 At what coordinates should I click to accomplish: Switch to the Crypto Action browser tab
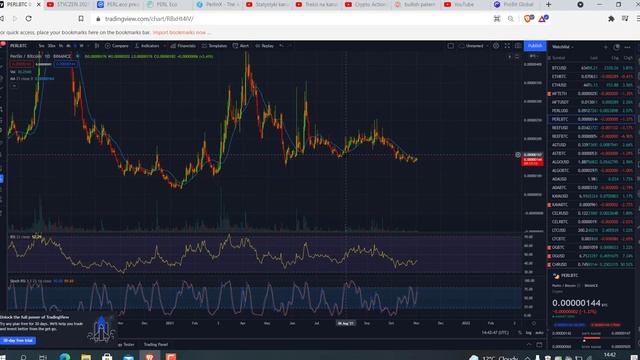(365, 4)
